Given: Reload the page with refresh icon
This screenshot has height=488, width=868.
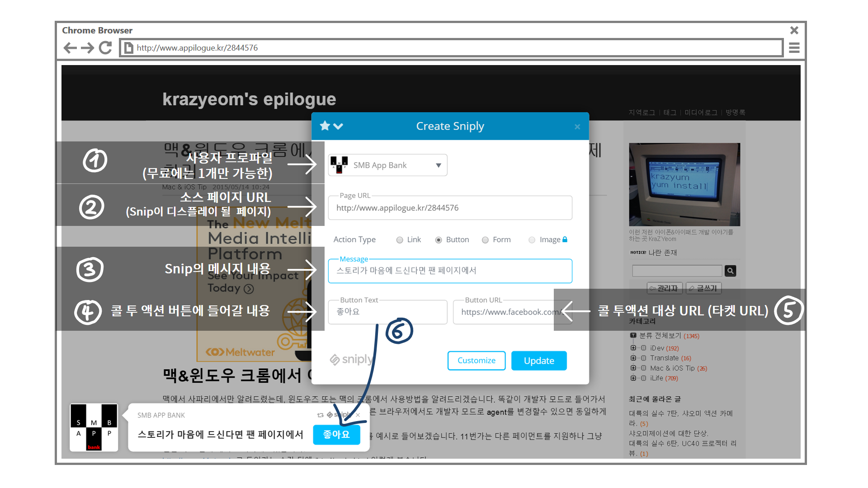Looking at the screenshot, I should tap(105, 48).
